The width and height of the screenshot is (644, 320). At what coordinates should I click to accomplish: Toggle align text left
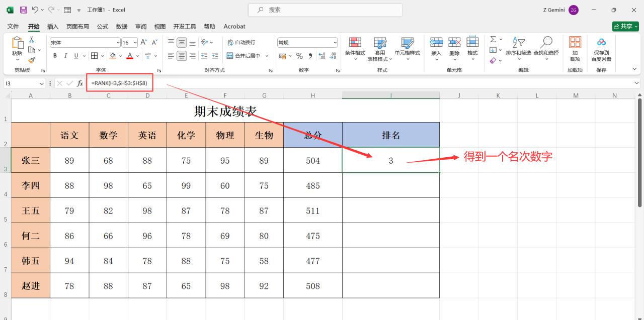[x=171, y=56]
